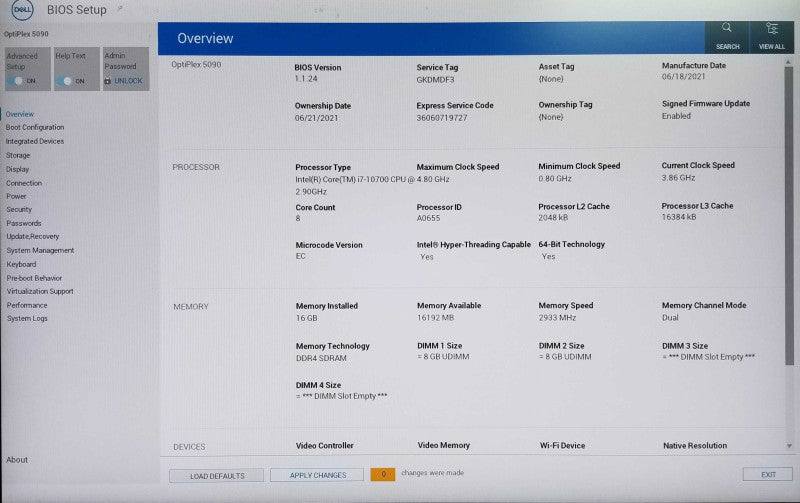The width and height of the screenshot is (800, 503).
Task: Open the Passwords section
Action: coord(23,223)
